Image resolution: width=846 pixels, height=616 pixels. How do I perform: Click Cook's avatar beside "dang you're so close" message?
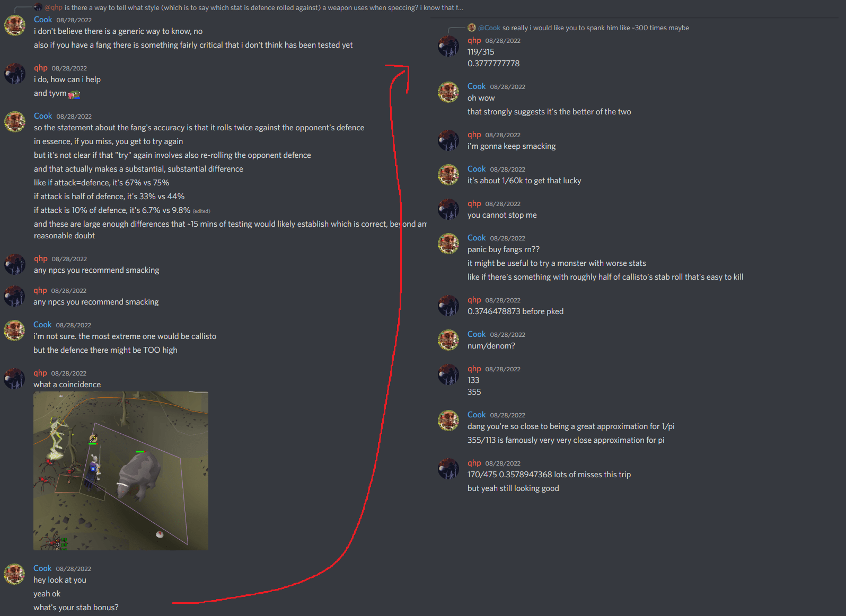[x=448, y=421]
